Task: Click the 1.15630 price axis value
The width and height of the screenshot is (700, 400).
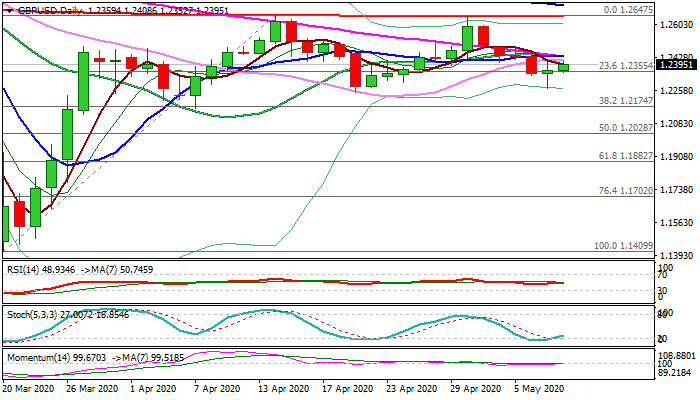Action: (675, 223)
